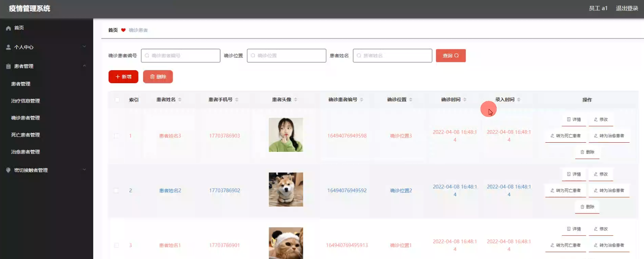Image resolution: width=644 pixels, height=259 pixels.
Task: Click 转为治愈患者 for 患者姓名2
Action: point(609,190)
